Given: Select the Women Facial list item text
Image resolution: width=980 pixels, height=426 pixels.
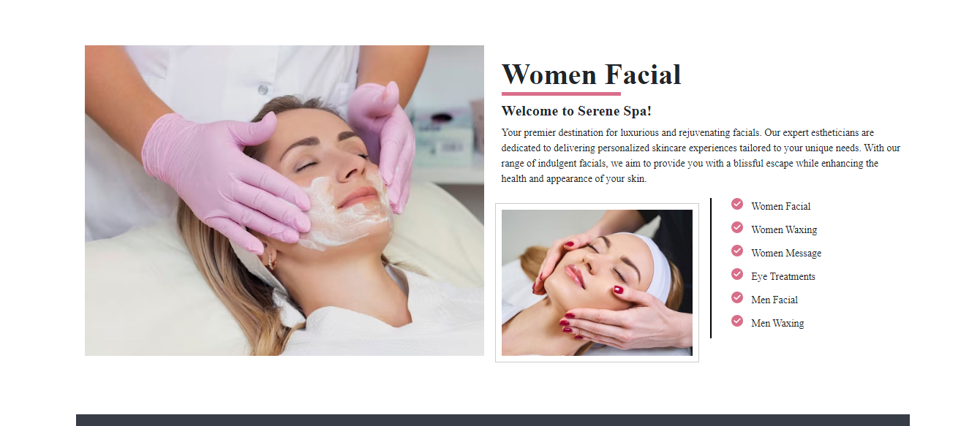Looking at the screenshot, I should pyautogui.click(x=780, y=206).
